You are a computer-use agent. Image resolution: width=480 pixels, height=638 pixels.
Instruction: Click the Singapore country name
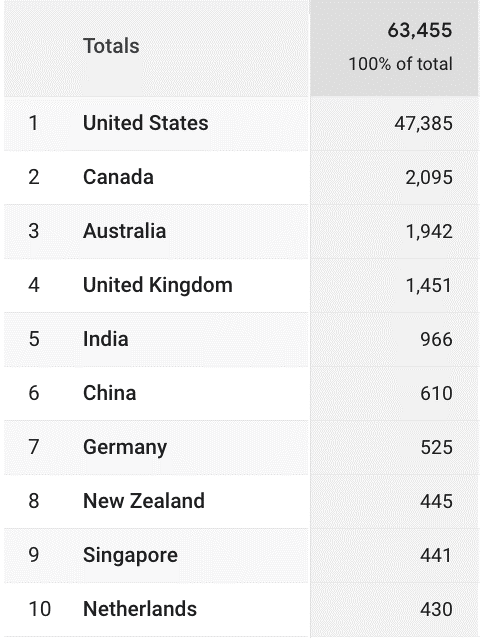131,555
